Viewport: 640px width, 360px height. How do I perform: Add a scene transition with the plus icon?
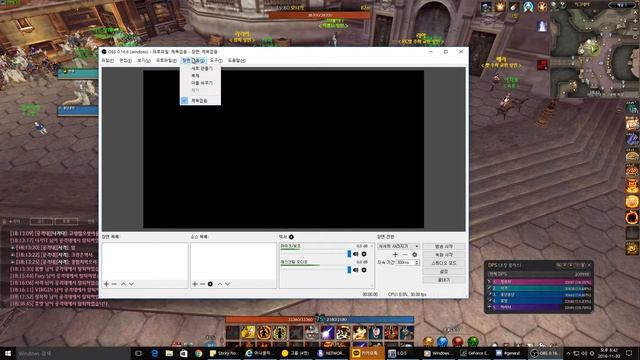click(395, 254)
